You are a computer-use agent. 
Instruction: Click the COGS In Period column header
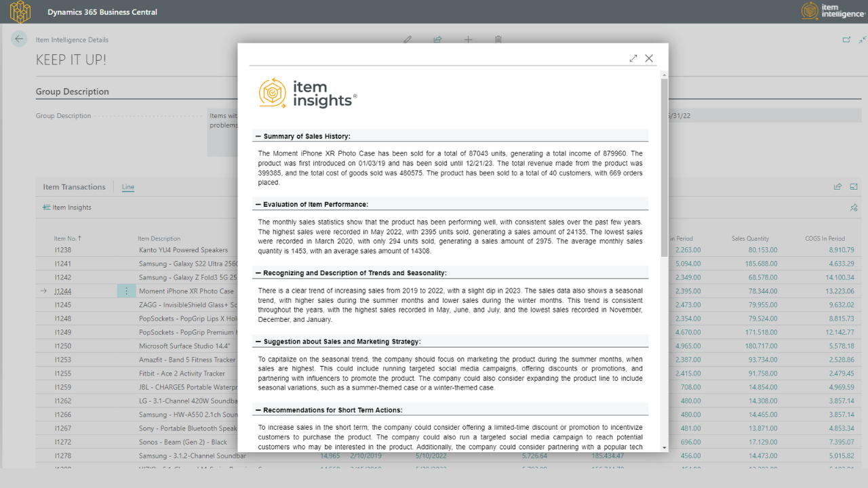point(825,239)
